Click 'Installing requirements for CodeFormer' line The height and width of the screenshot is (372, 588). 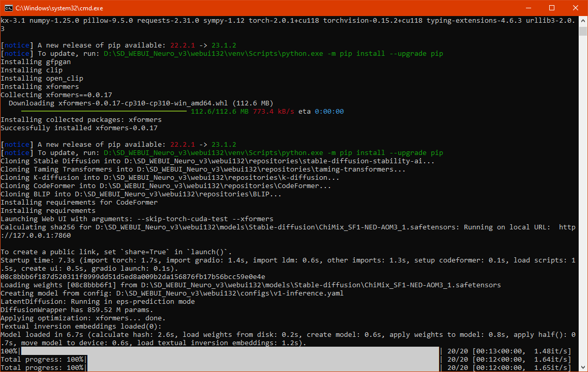(79, 202)
